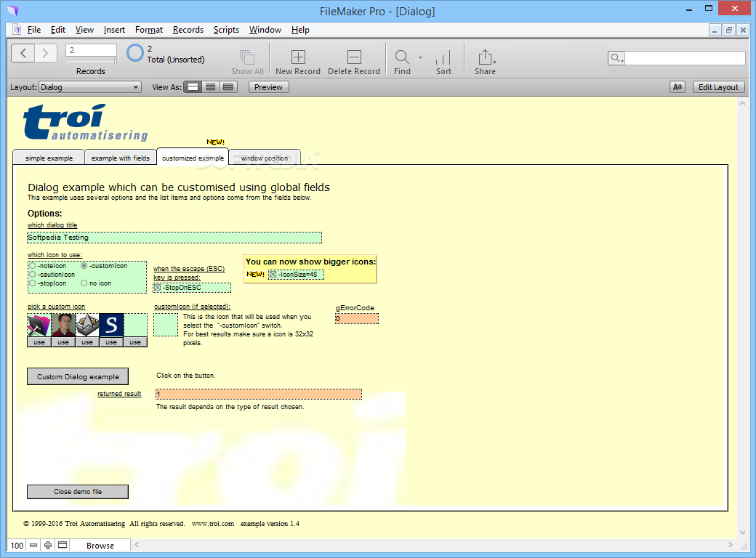
Task: Click the gErrorCode field
Action: 357,318
